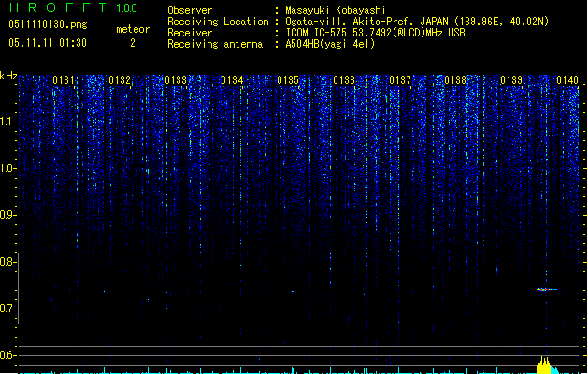Viewport: 588px width, 374px height.
Task: Click the Receiving Location label
Action: pos(218,22)
